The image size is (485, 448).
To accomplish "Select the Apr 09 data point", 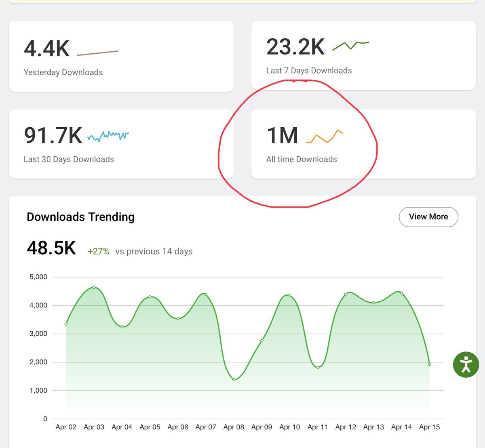I will (262, 341).
